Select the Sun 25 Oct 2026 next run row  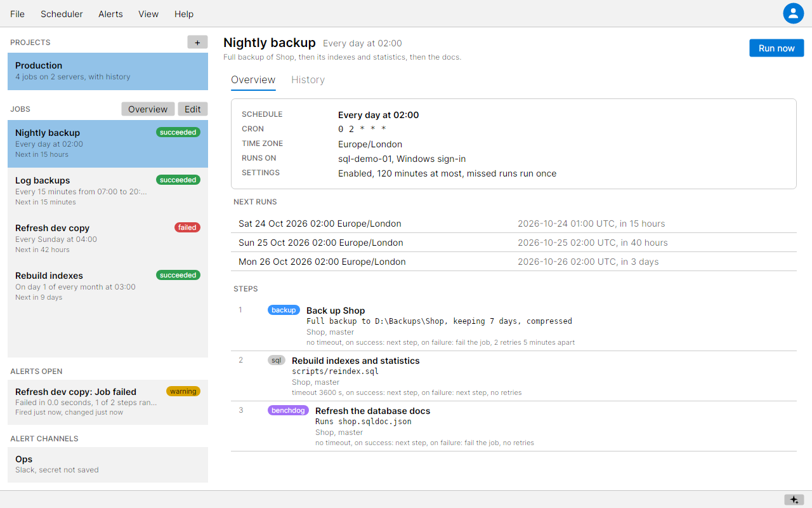514,243
